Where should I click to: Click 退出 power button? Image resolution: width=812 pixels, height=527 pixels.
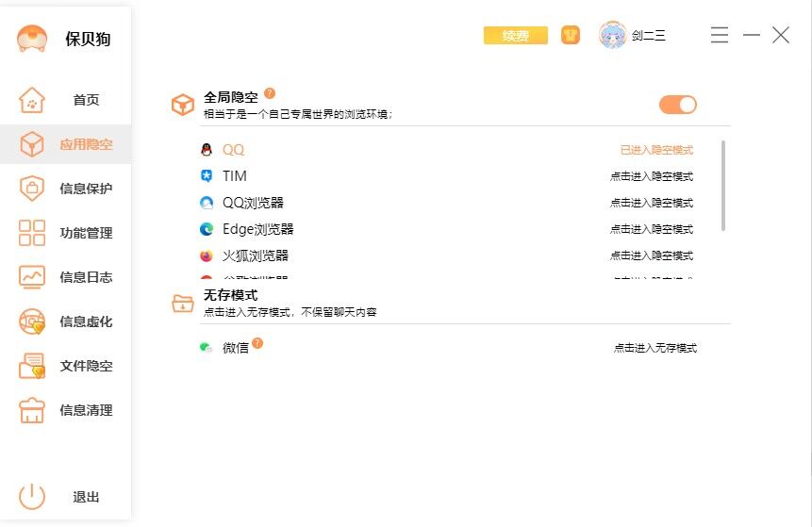[x=32, y=497]
